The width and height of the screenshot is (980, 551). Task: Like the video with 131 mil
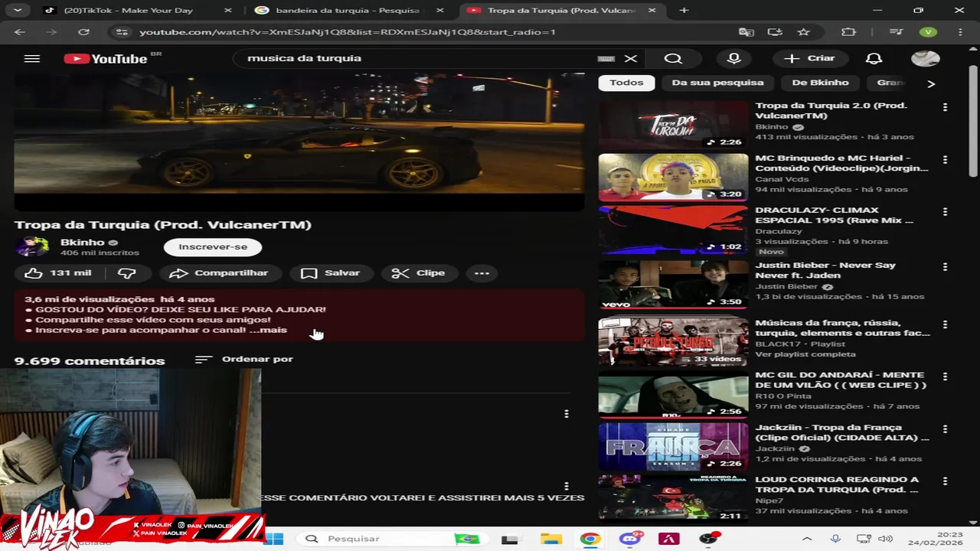point(59,273)
